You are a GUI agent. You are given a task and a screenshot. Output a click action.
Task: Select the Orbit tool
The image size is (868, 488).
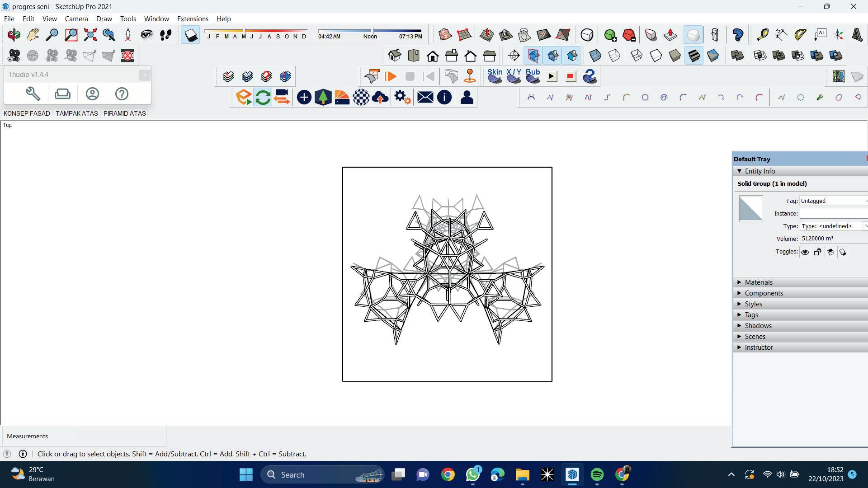tap(14, 35)
